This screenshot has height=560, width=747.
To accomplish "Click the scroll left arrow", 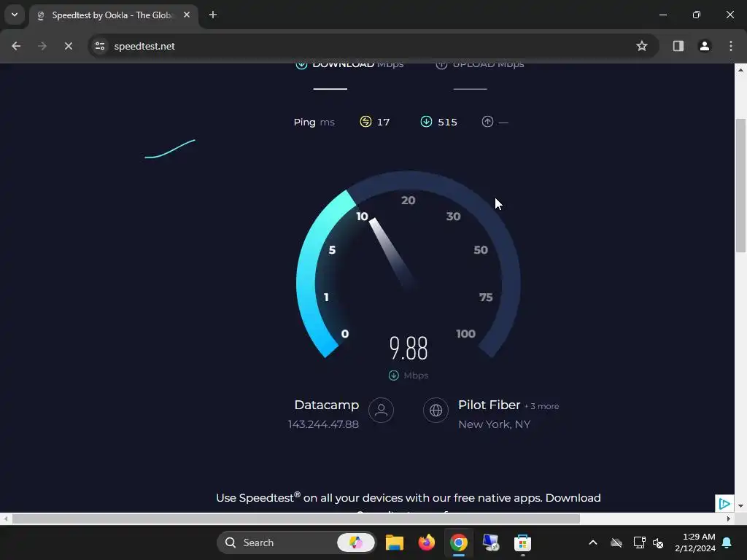I will coord(6,518).
